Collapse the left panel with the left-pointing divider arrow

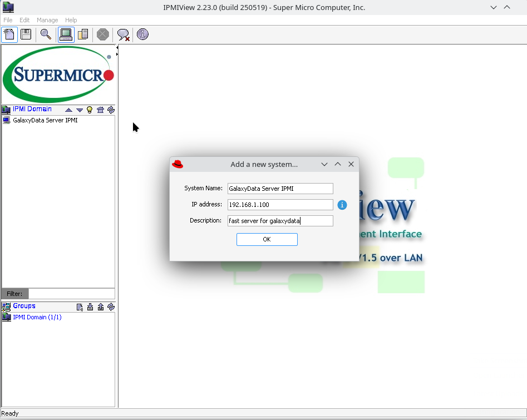[117, 48]
